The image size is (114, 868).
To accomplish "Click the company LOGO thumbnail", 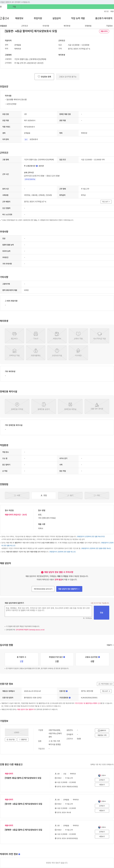I will coord(17,732).
